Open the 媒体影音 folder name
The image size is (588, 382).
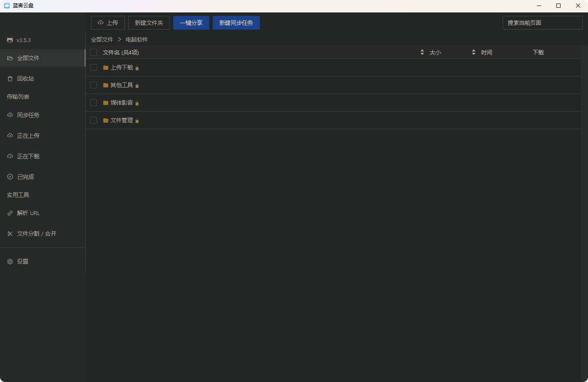click(122, 103)
